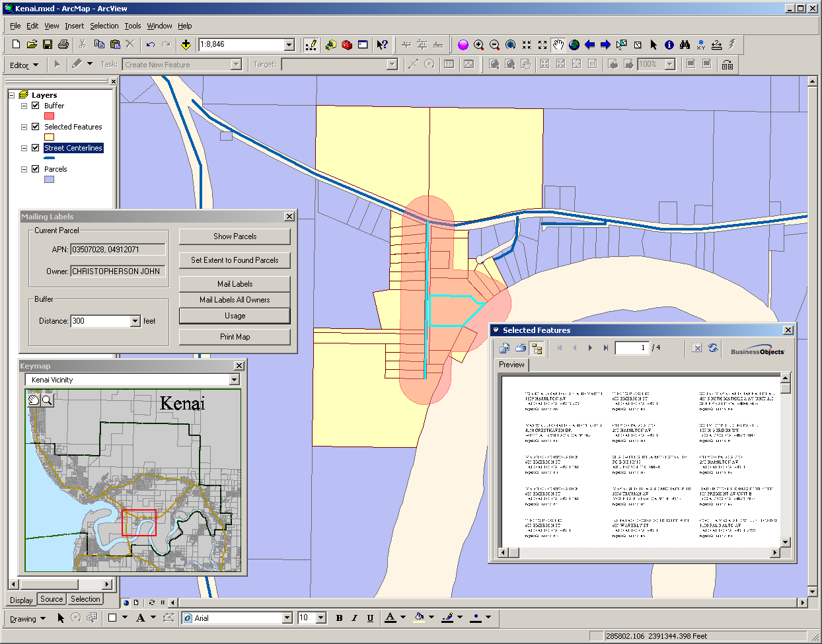
Task: Toggle the Editor Toolbar icon
Action: (x=311, y=44)
